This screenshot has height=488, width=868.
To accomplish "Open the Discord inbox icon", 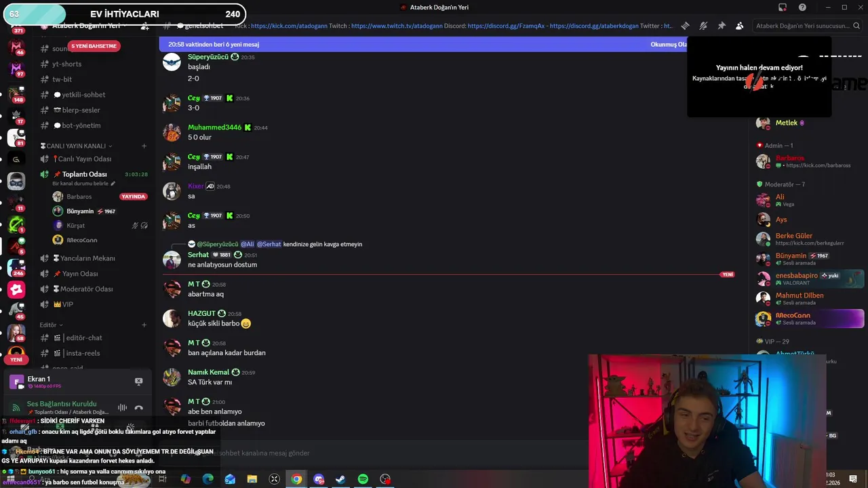I will tap(783, 7).
